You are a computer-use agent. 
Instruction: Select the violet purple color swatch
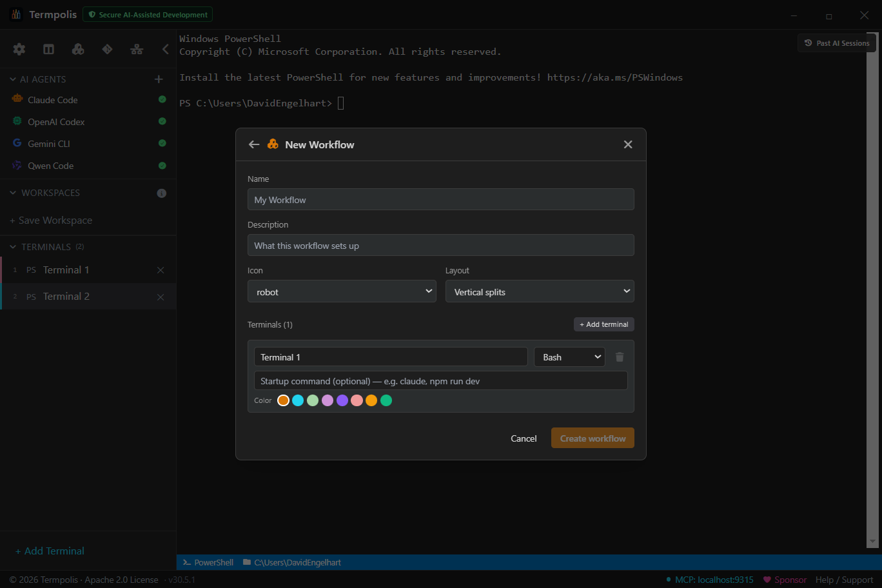click(x=342, y=400)
